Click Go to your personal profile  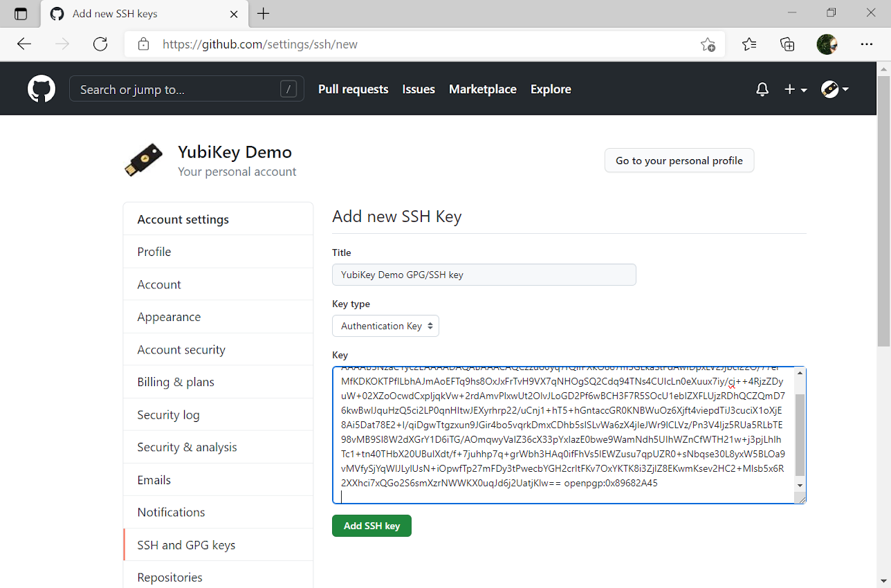[679, 160]
